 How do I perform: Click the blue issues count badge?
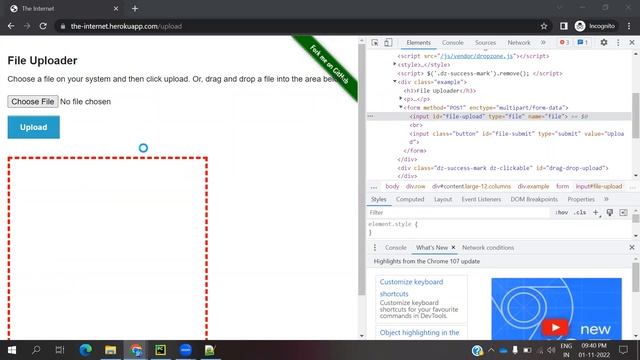[583, 42]
